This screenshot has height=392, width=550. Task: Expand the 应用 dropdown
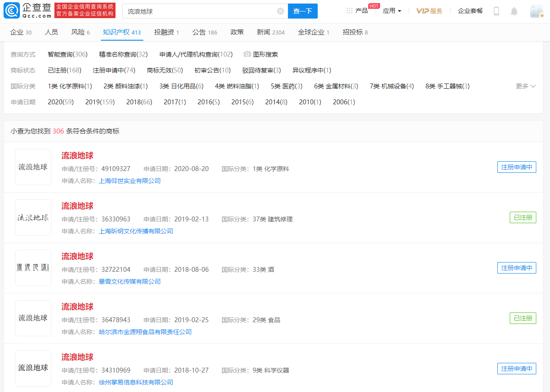[x=392, y=11]
